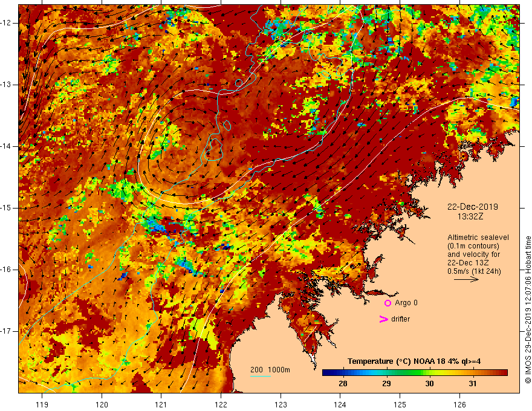Click the longitude label 121
Screen dimensions: 532x411
pos(161,404)
